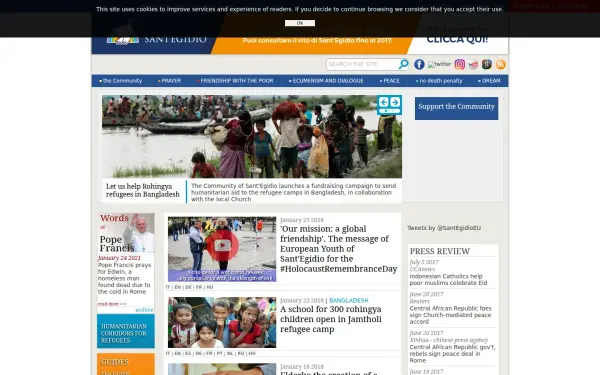Go to next slide with right arrow
Screen dimensions: 600x375
click(x=395, y=102)
